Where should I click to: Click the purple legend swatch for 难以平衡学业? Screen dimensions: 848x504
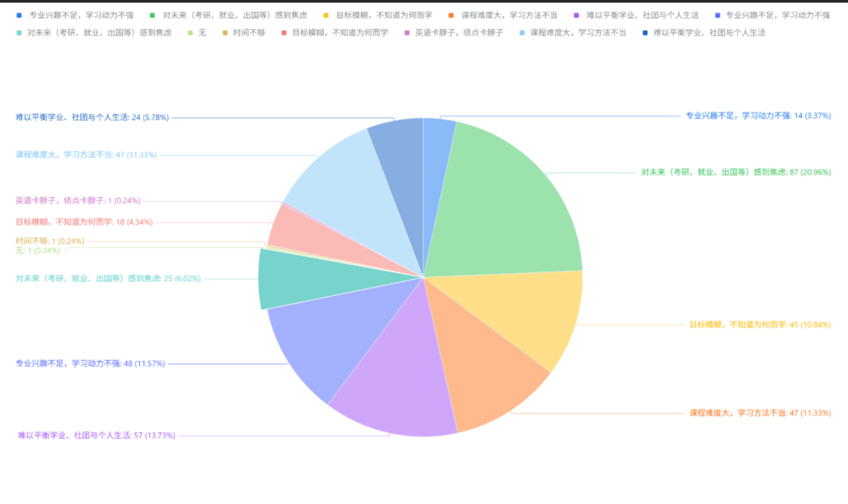coord(576,15)
